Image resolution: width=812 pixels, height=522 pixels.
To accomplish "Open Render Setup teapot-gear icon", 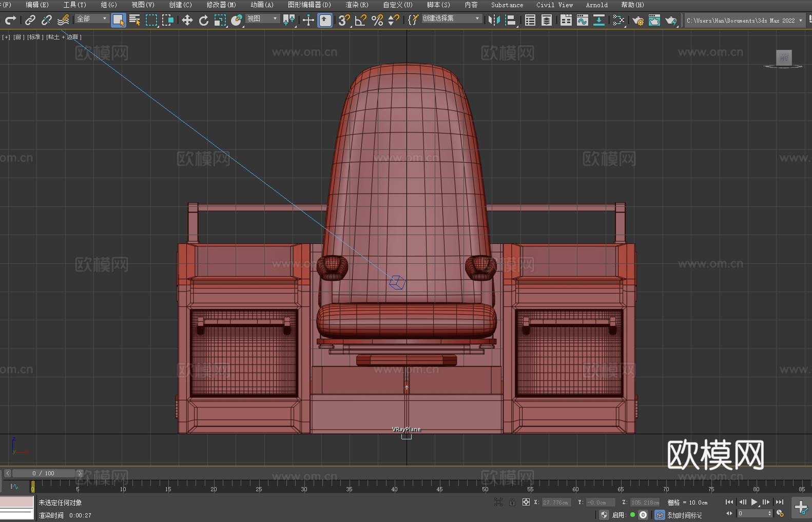I will tap(638, 20).
